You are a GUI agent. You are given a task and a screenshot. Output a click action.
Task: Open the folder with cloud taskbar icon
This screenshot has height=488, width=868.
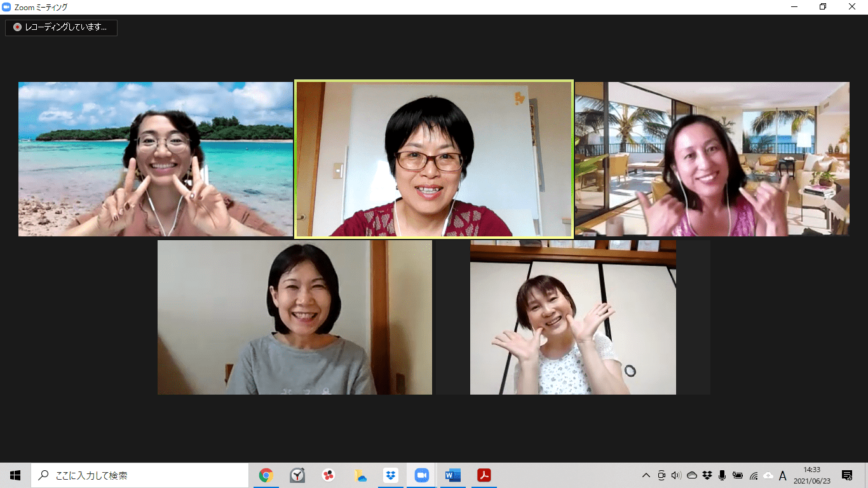point(360,475)
